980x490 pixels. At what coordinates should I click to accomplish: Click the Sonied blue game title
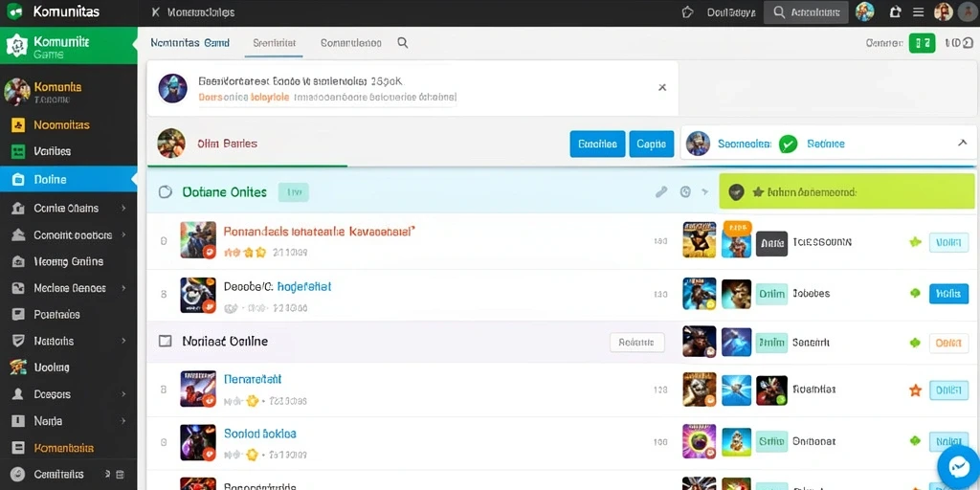[259, 434]
